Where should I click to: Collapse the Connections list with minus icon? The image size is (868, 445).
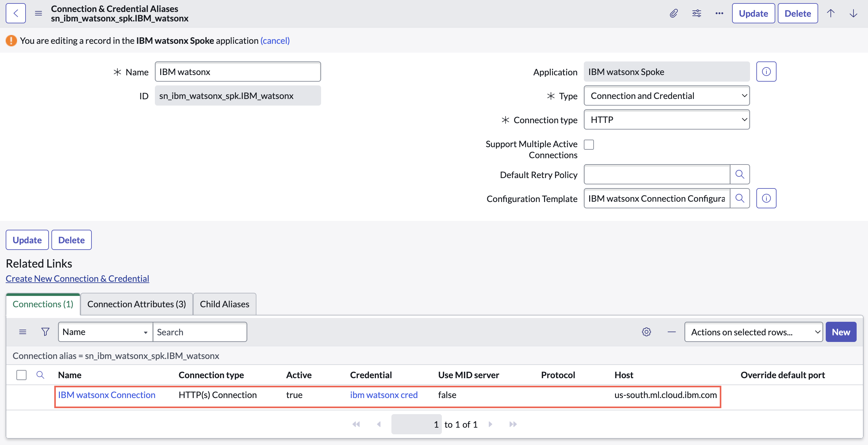[x=672, y=332]
